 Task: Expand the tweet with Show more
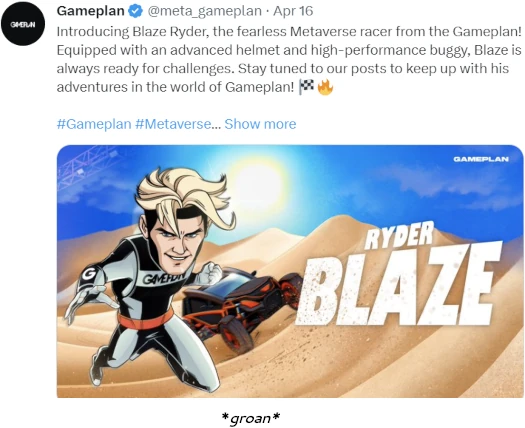(x=260, y=124)
